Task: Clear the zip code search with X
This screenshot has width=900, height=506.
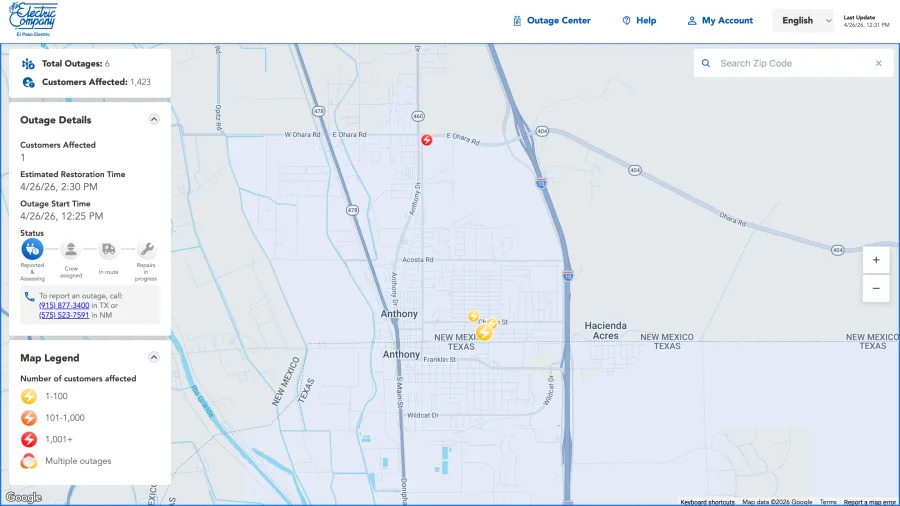Action: point(879,63)
